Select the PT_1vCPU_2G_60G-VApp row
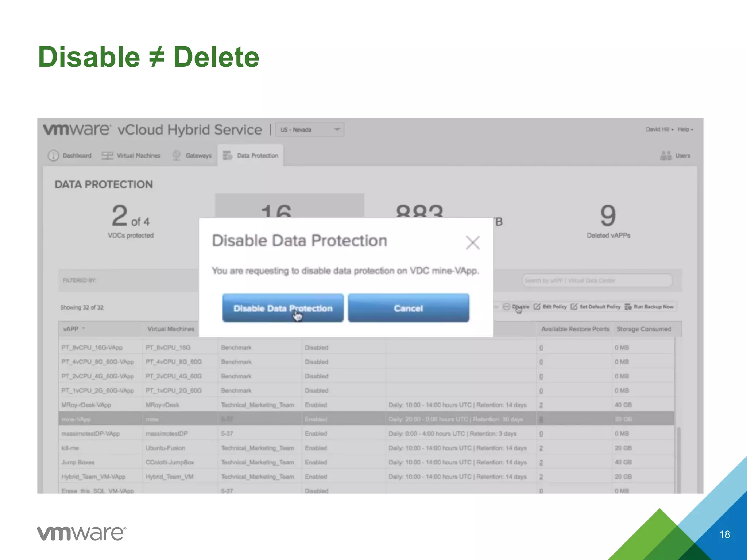The image size is (747, 560). pyautogui.click(x=367, y=390)
